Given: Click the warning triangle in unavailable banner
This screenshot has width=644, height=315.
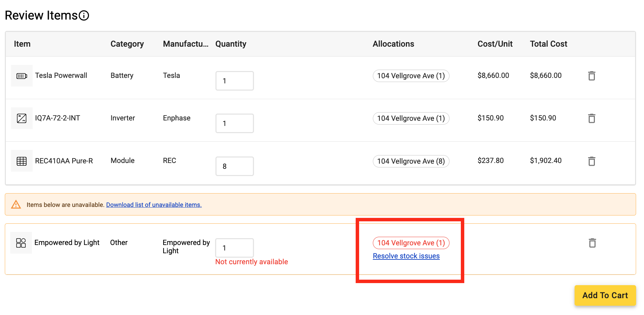Looking at the screenshot, I should (16, 205).
